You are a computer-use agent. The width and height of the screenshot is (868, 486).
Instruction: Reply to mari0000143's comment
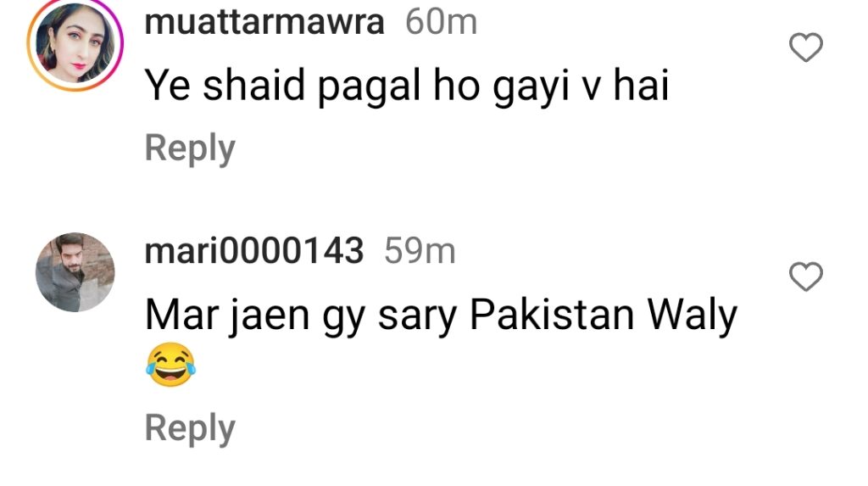[x=190, y=428]
